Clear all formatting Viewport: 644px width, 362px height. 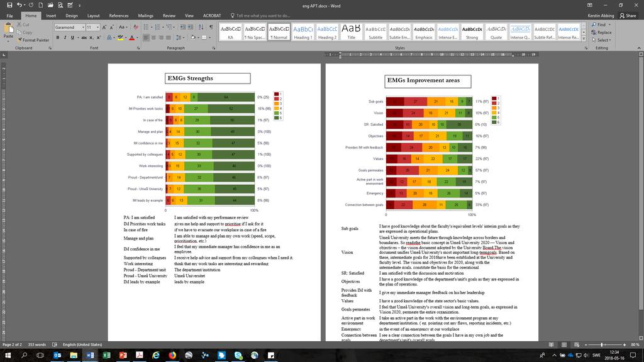pos(136,27)
